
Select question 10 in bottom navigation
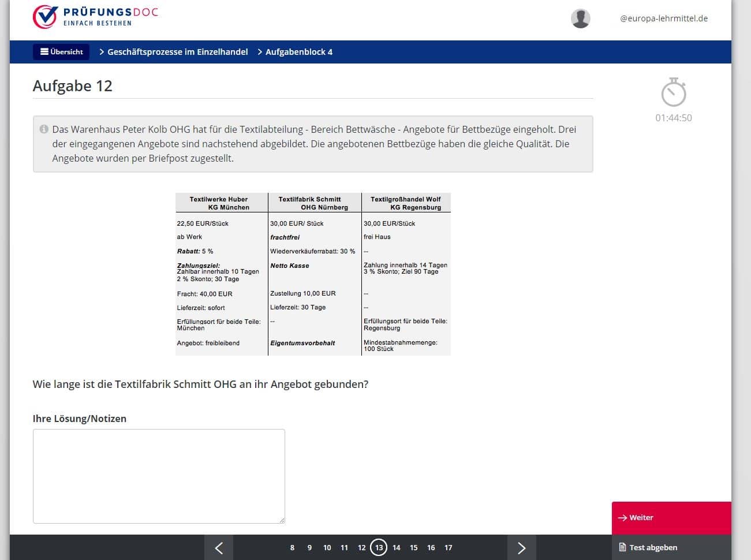tap(327, 547)
